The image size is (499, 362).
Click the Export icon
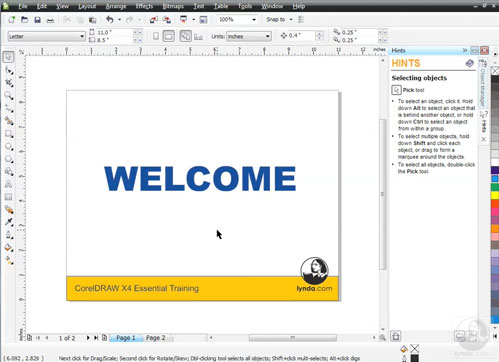point(167,20)
